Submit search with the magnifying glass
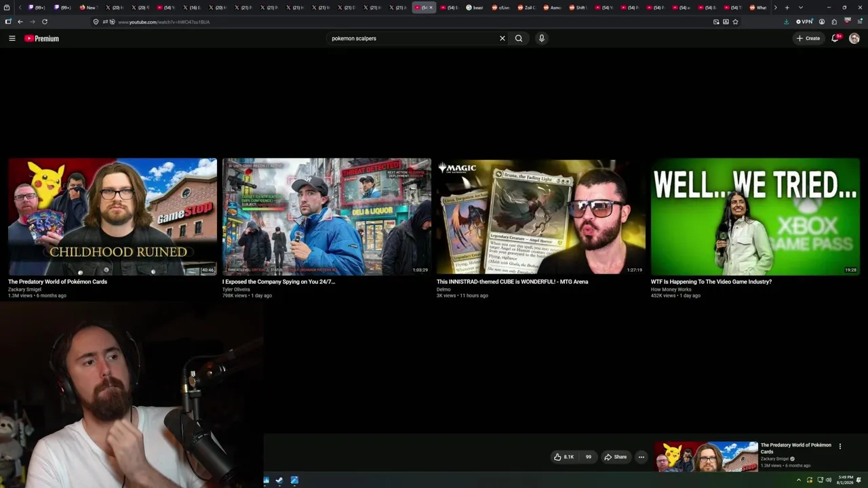The width and height of the screenshot is (868, 488). click(x=519, y=39)
